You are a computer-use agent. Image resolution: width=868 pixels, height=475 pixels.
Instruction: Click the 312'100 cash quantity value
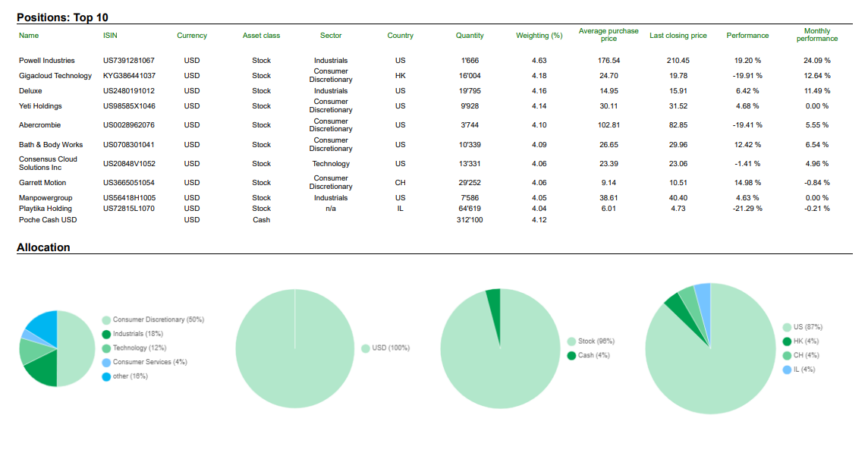(x=470, y=220)
